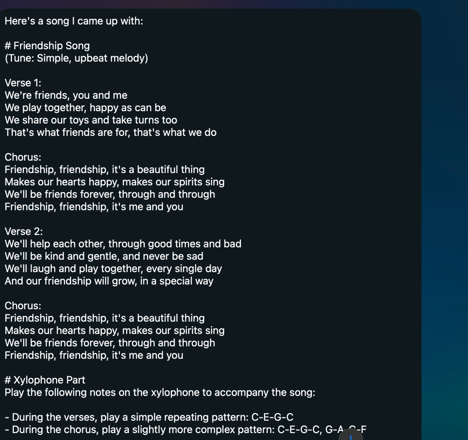Click 'We'll laugh and play together' line
This screenshot has width=468, height=440.
(113, 269)
